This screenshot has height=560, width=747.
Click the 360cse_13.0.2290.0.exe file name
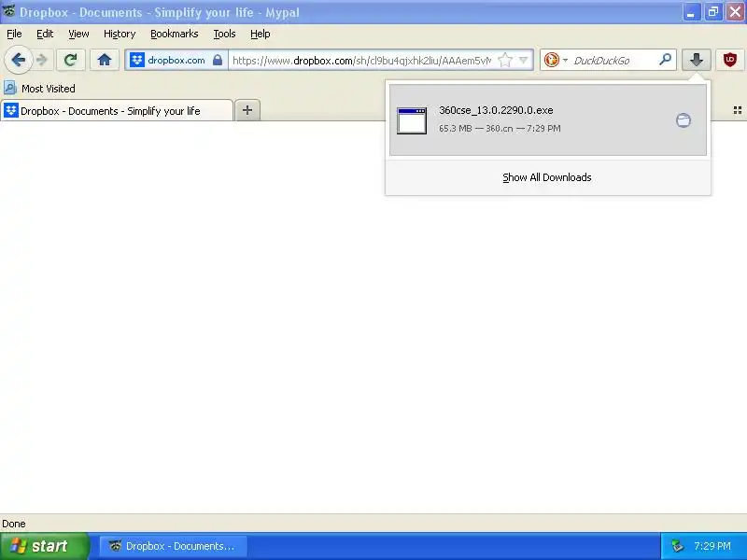point(496,110)
